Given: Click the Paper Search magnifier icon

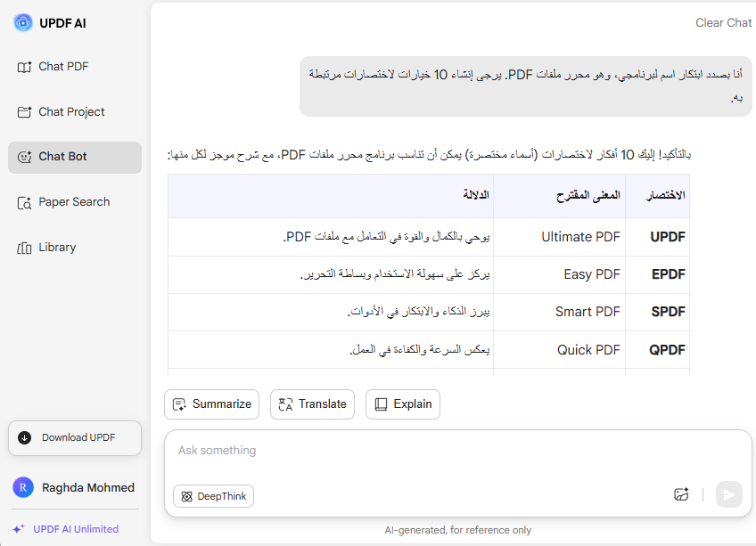Looking at the screenshot, I should coord(24,203).
